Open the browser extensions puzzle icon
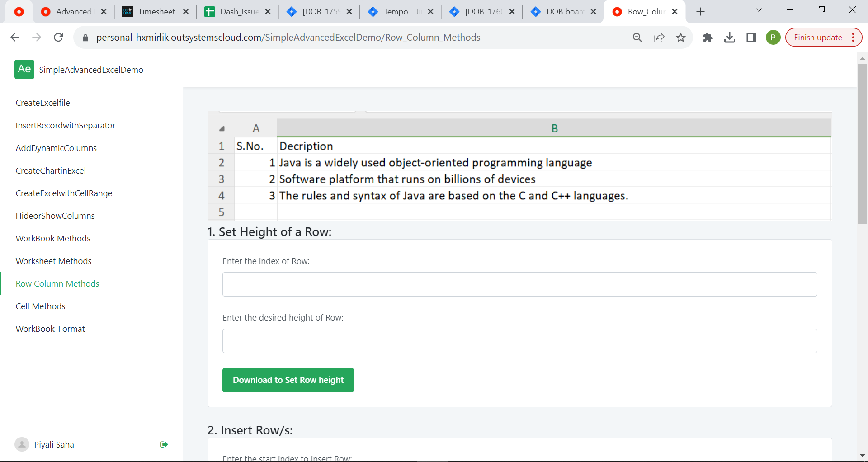The width and height of the screenshot is (868, 462). click(x=708, y=38)
